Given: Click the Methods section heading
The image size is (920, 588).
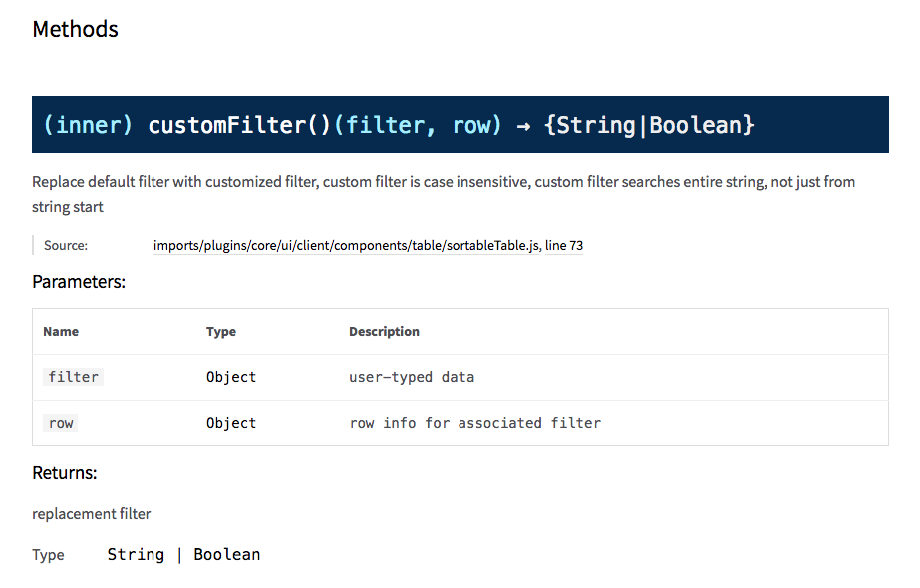Looking at the screenshot, I should 75,29.
